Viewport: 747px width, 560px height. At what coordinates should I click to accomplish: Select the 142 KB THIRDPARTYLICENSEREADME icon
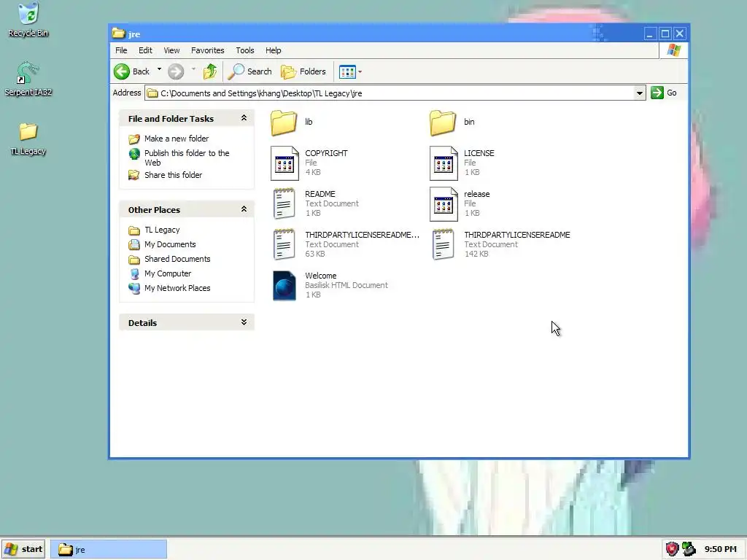tap(443, 244)
